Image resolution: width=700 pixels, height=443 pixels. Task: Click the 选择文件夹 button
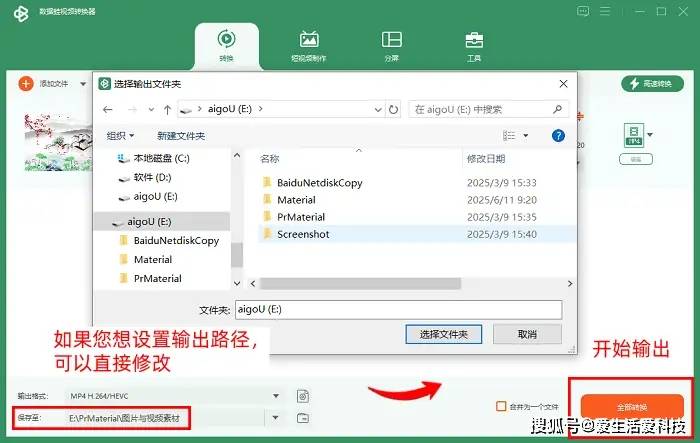click(445, 333)
